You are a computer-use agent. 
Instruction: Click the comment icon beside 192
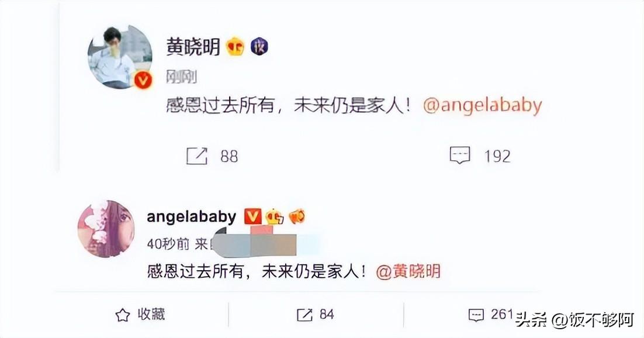click(459, 156)
